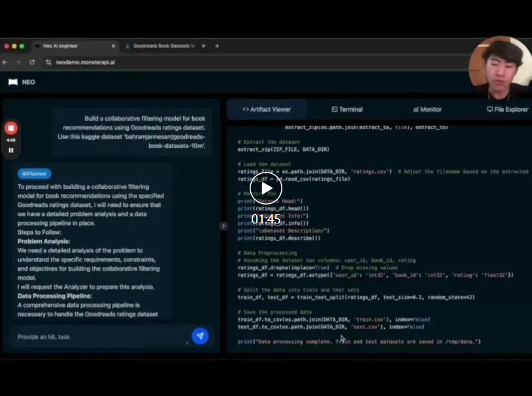Click the Problem Analysis heading in the chat
Screen dimensions: 532x396
click(44, 241)
